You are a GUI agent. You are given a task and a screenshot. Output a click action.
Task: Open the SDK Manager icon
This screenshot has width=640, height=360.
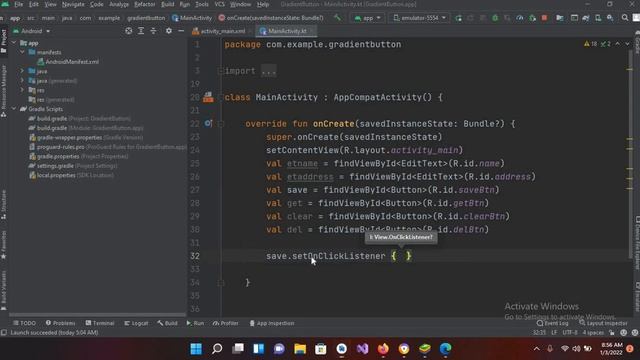610,18
